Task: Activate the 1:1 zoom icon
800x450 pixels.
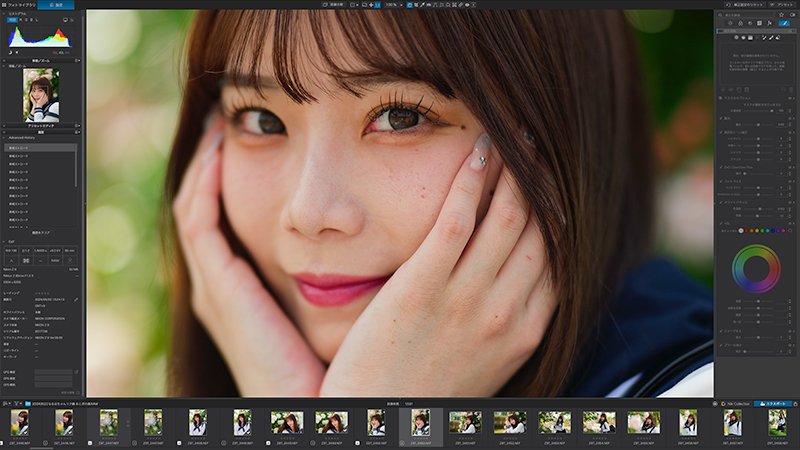Action: 378,5
